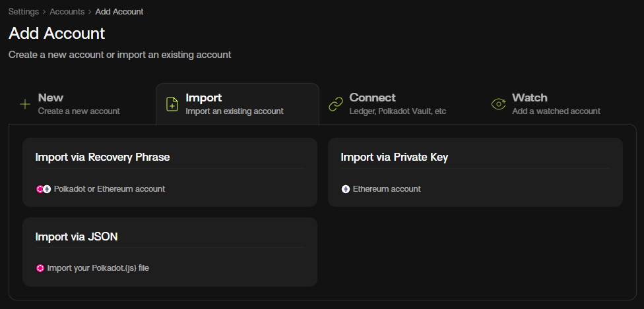
Task: Click the pink Polkadot logo under Recovery Phrase
Action: (x=40, y=189)
